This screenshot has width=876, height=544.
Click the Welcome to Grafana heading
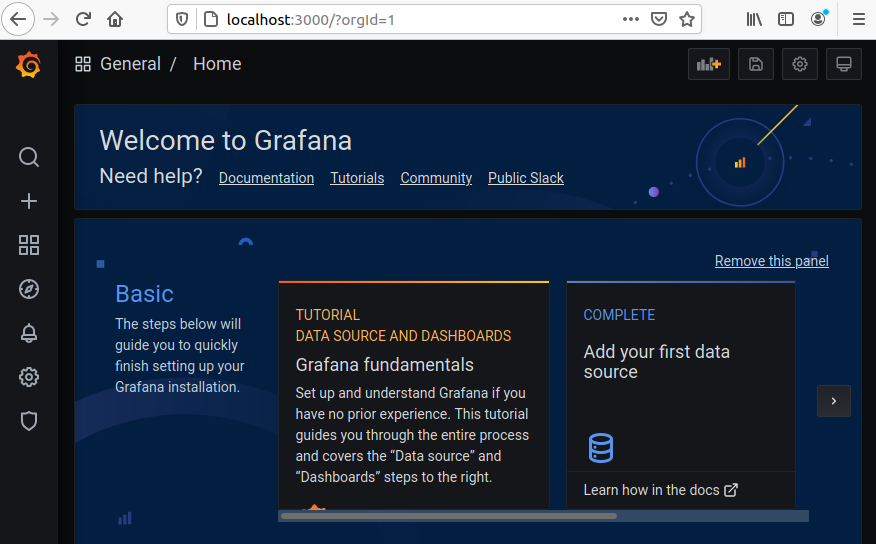[226, 140]
